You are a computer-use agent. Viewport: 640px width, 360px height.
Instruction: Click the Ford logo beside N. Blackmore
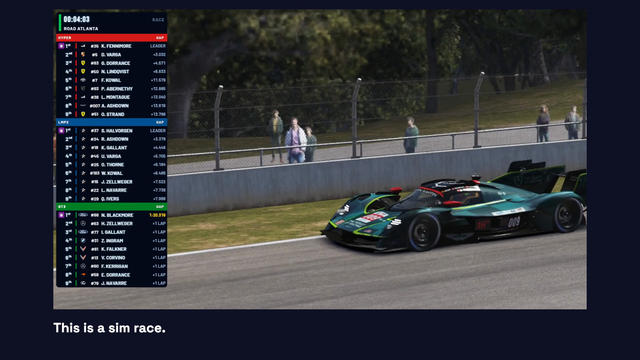[83, 215]
